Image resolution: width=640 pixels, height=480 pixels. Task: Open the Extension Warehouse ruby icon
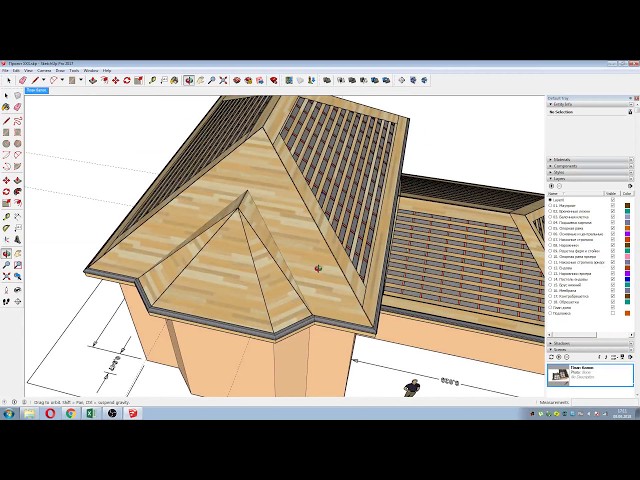[x=274, y=80]
